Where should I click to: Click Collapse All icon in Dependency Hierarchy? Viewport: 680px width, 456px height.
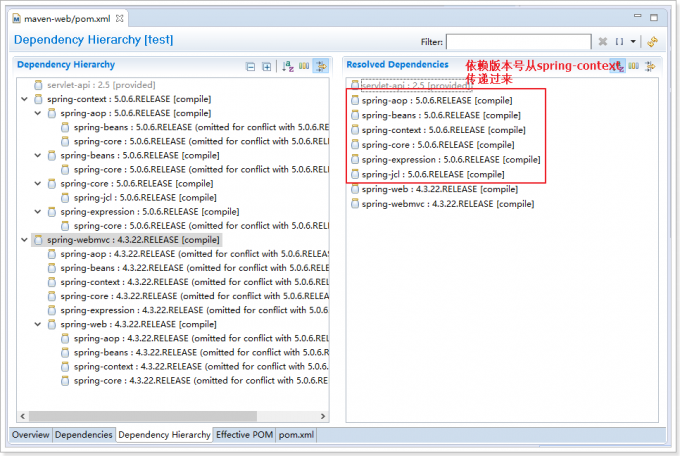251,66
